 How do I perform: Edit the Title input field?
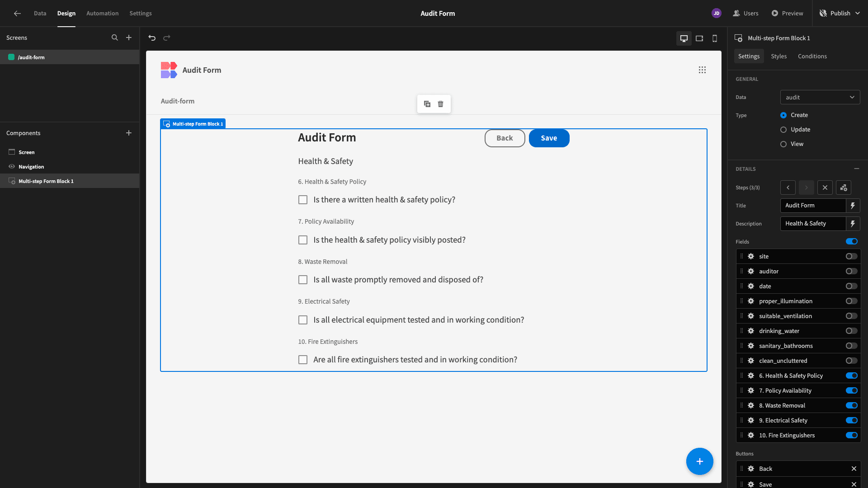pyautogui.click(x=813, y=206)
